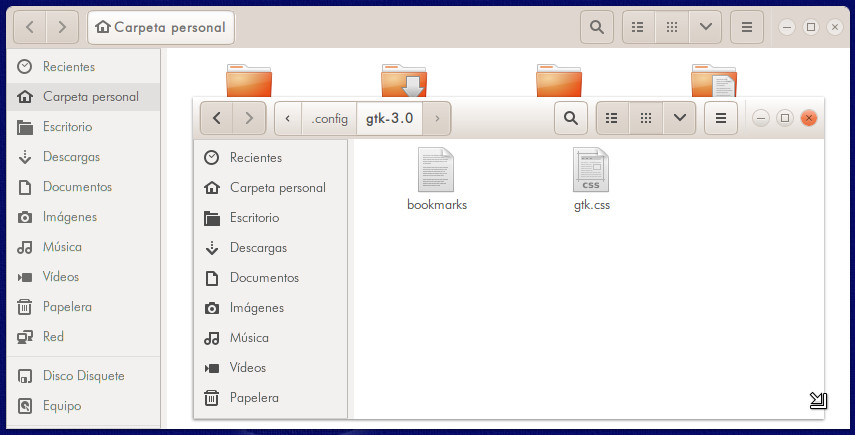The image size is (855, 435).
Task: Select the gtk-3.0 path segment
Action: click(389, 118)
